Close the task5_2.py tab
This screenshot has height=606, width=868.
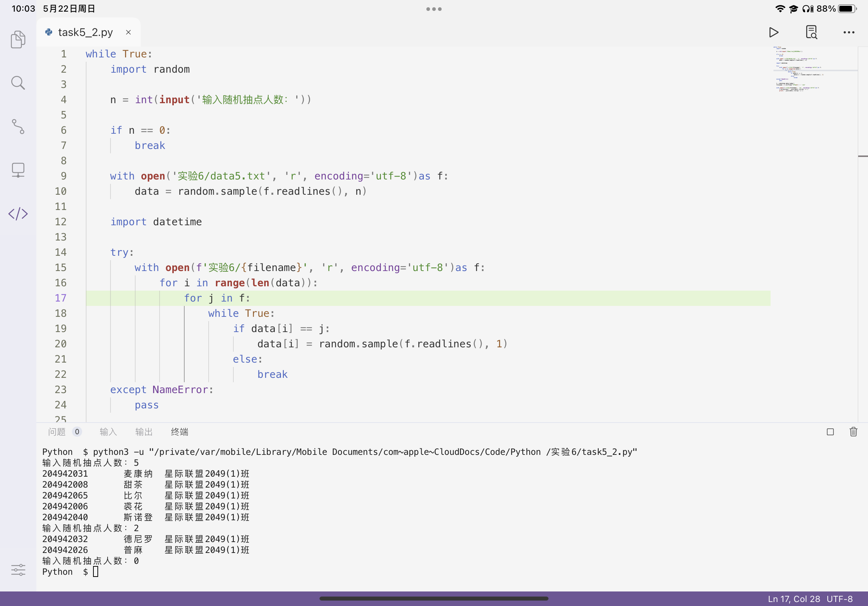point(129,32)
